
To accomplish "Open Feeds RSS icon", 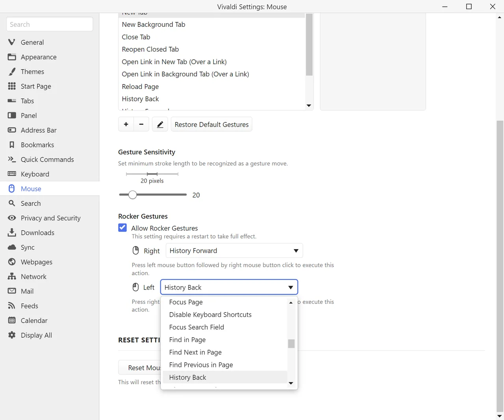I will pos(12,305).
